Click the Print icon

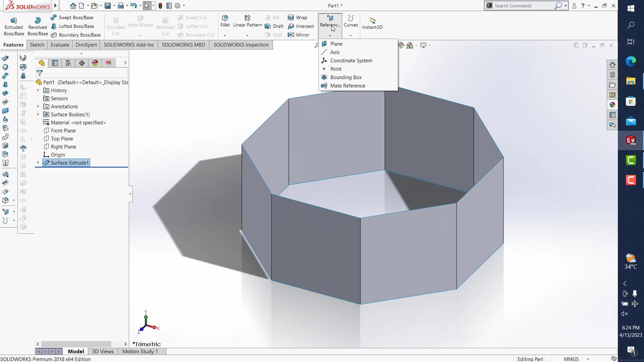[121, 6]
